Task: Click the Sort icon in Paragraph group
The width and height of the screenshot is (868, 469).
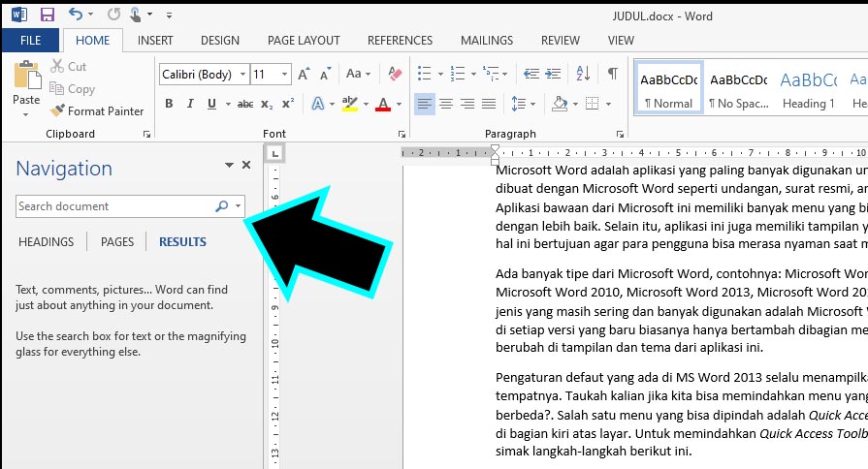Action: click(584, 75)
